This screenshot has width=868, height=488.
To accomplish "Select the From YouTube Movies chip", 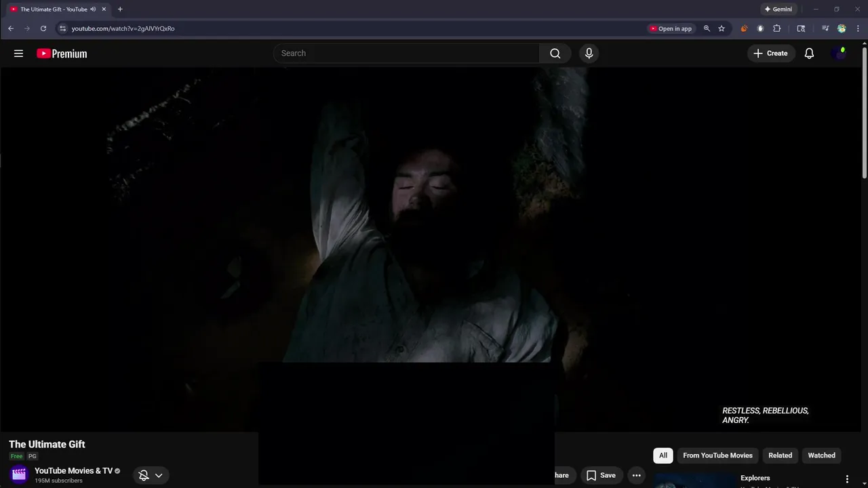I will click(x=717, y=455).
